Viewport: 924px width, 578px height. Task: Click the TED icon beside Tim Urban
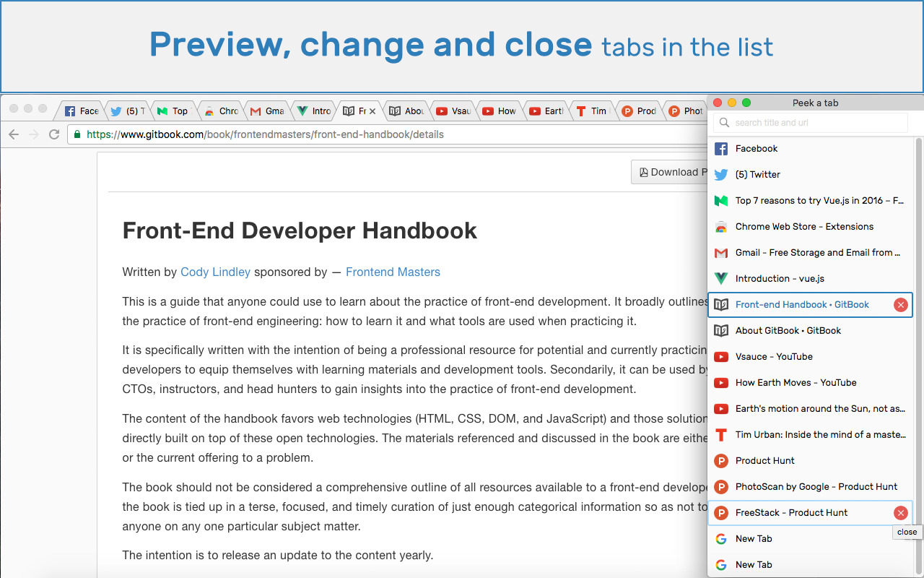720,435
